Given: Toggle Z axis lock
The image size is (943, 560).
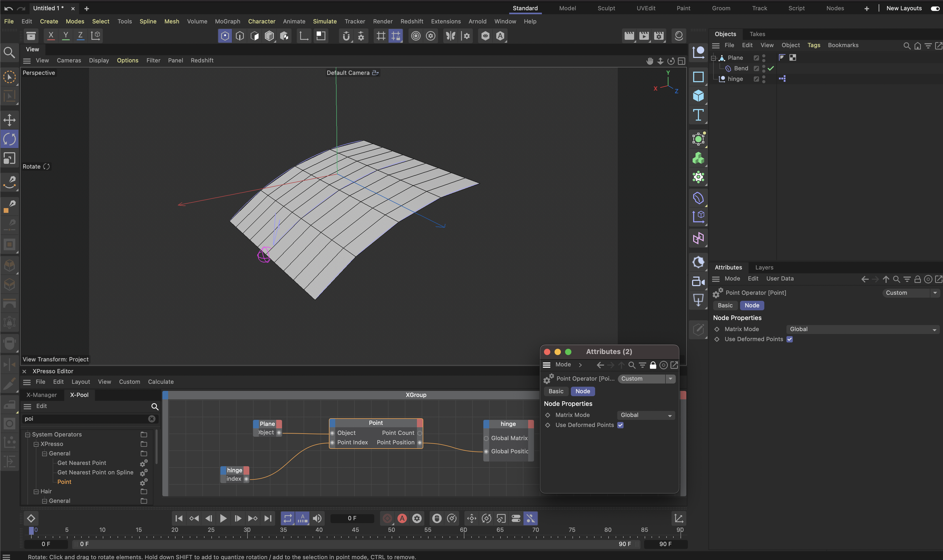Looking at the screenshot, I should pyautogui.click(x=80, y=36).
